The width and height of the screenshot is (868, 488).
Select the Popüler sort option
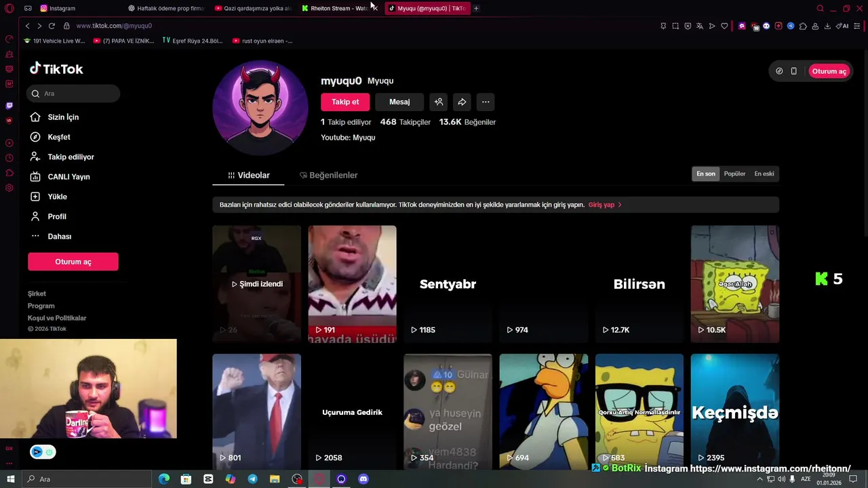(734, 174)
